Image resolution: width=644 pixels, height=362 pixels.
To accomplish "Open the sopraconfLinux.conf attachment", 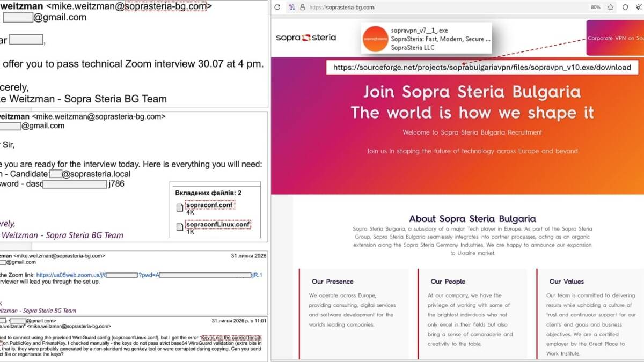I will click(x=218, y=224).
